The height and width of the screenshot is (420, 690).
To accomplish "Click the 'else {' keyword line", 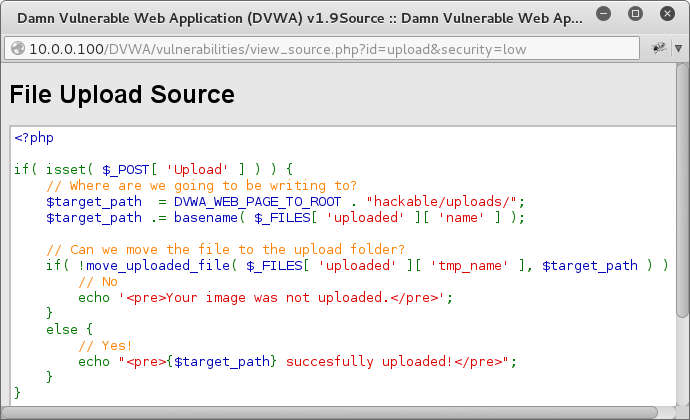I will 70,329.
